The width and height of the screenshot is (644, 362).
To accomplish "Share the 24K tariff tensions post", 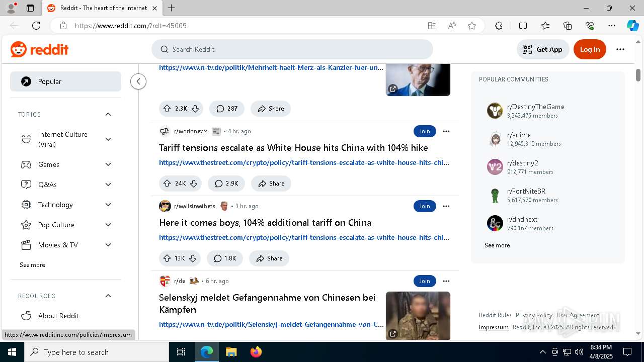I will click(x=271, y=184).
